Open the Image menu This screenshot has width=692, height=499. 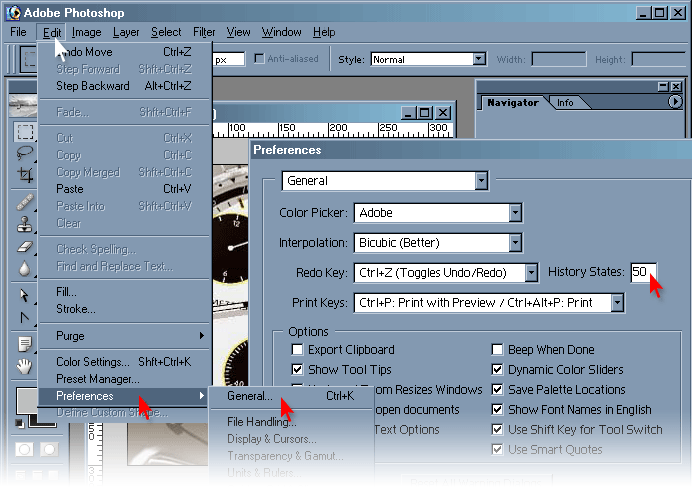tap(86, 32)
